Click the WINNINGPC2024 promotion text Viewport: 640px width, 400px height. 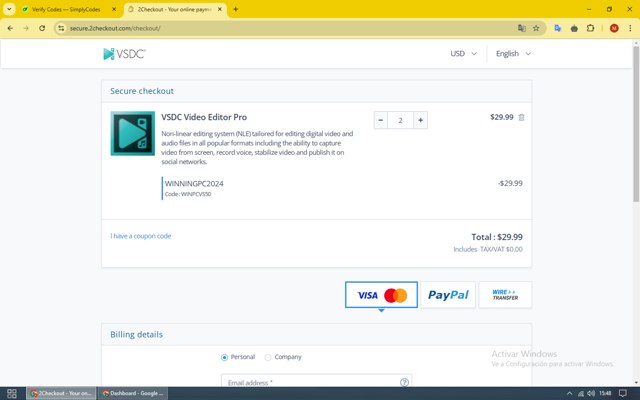(x=194, y=184)
